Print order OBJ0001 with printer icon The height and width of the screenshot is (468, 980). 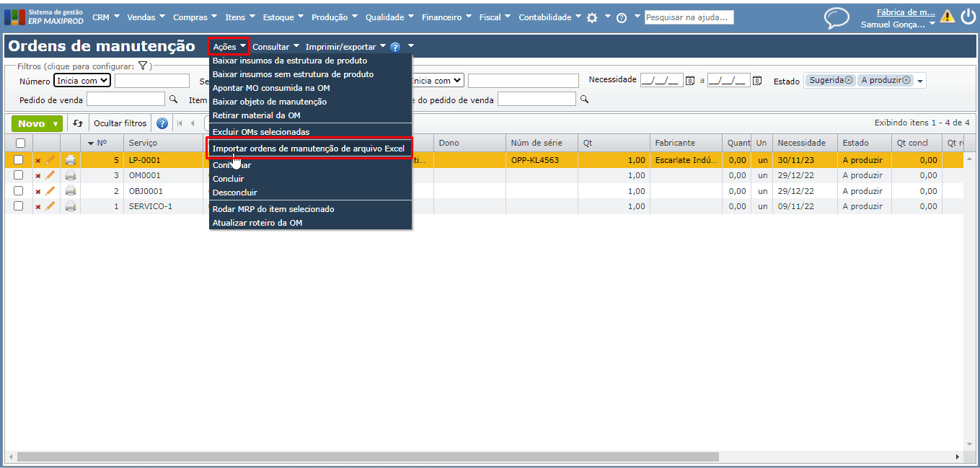click(70, 191)
